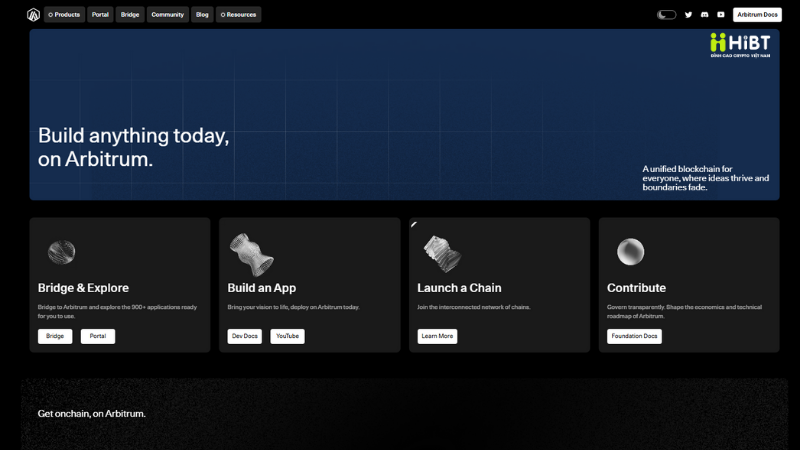
Task: Click the Launch a Chain graphic
Action: pos(442,254)
